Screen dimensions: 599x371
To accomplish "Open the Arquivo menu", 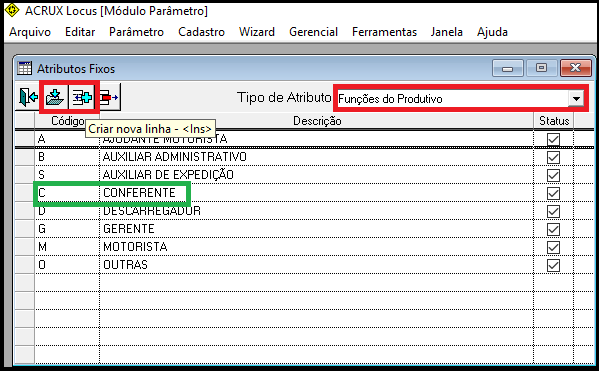I will [30, 32].
